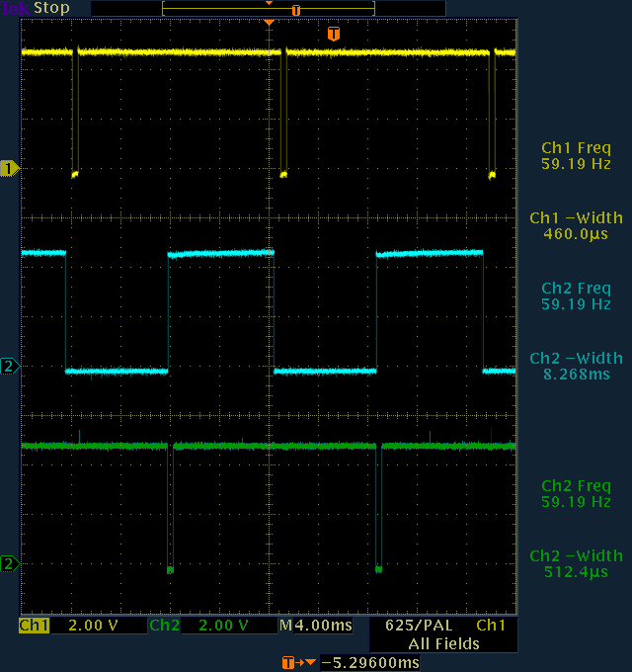Click the All Fields trigger setting text

coord(443,643)
